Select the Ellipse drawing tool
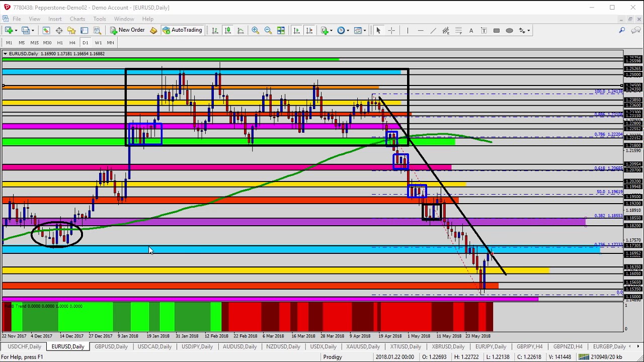The image size is (644, 362). 509,30
